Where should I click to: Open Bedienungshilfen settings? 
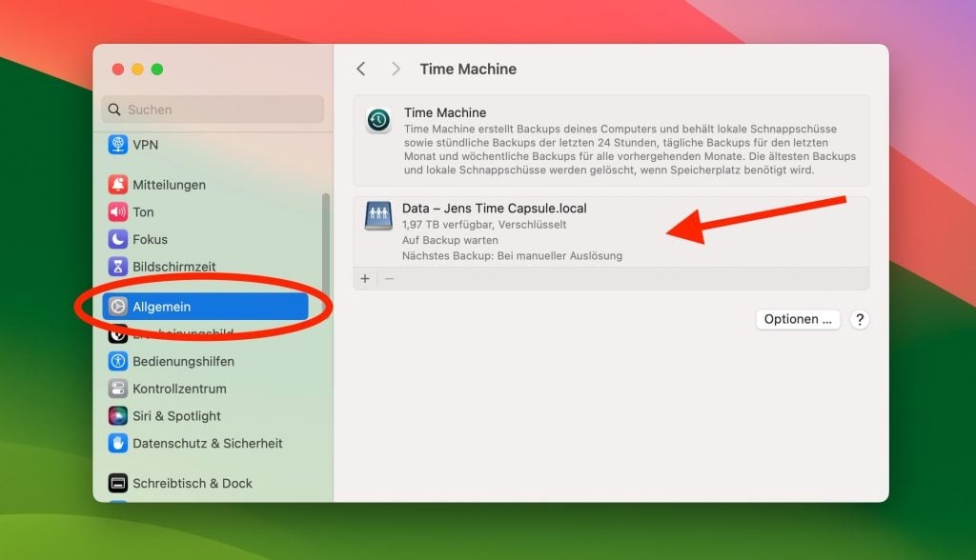(x=206, y=361)
